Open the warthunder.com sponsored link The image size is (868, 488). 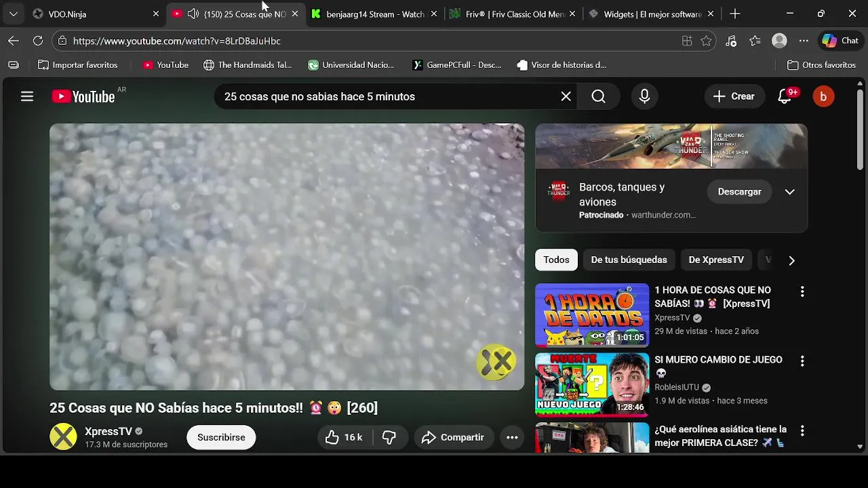click(663, 215)
